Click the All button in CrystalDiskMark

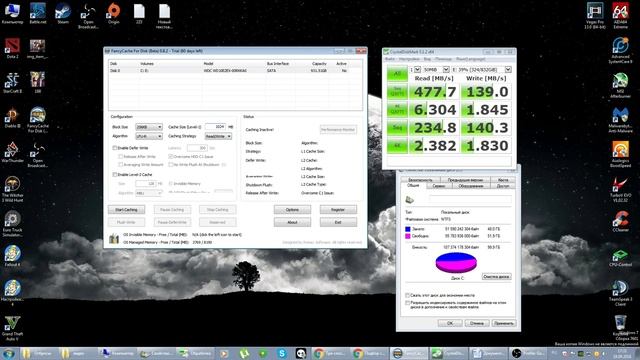coord(397,74)
